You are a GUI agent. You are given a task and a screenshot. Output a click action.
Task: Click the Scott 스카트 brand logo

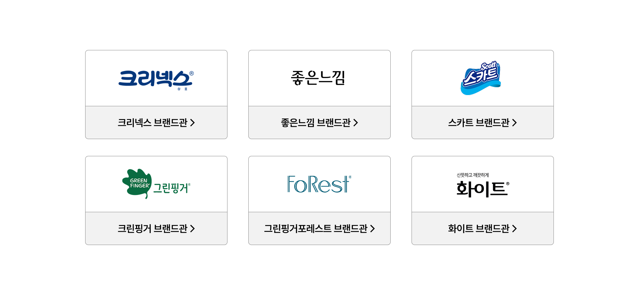(481, 78)
